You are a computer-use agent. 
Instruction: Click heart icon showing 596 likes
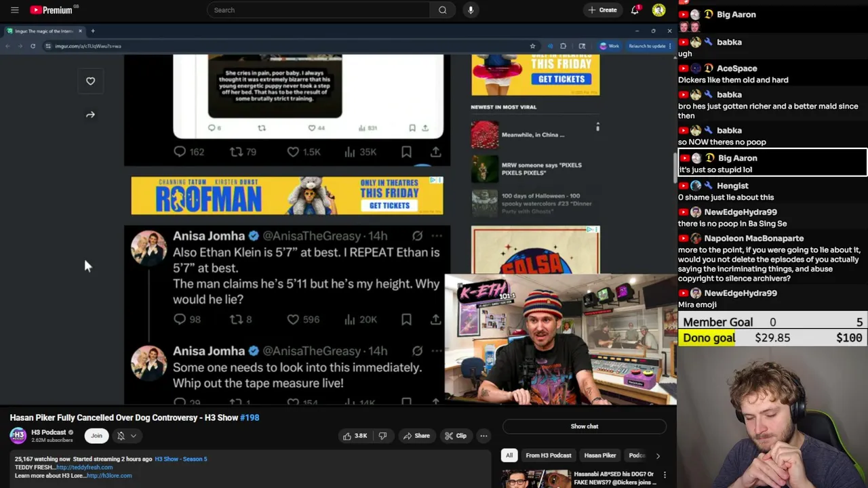coord(293,319)
